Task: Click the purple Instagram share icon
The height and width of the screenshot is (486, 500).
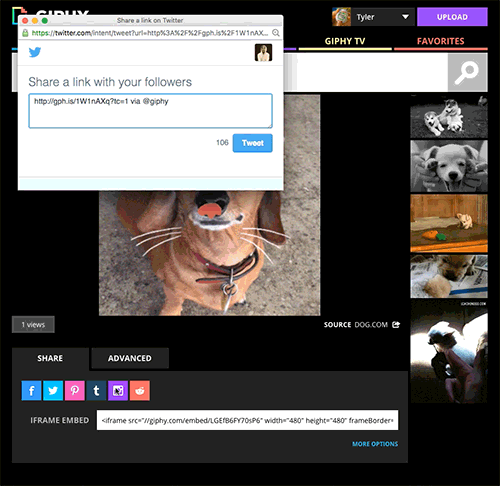Action: [x=118, y=390]
